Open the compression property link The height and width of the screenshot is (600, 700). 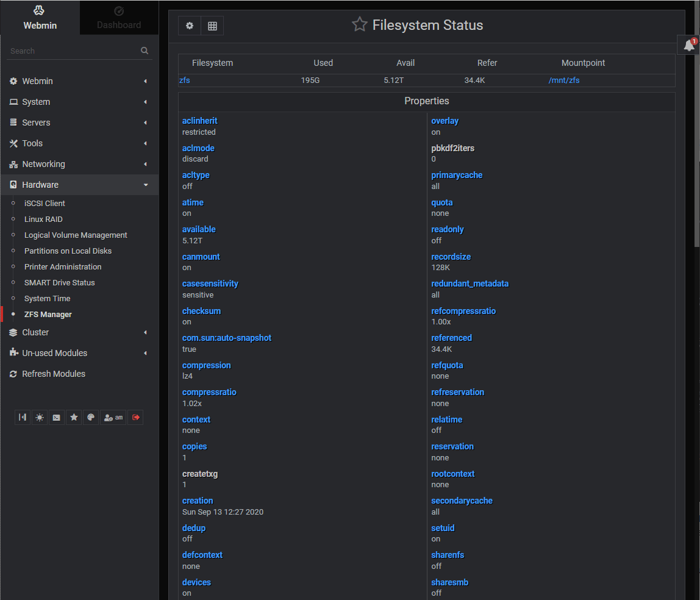pyautogui.click(x=206, y=365)
